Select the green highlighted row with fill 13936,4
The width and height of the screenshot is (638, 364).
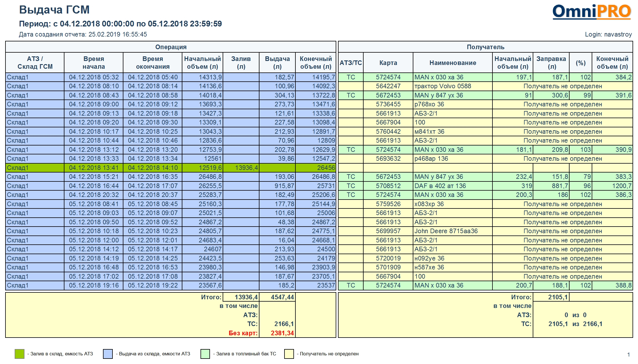171,168
